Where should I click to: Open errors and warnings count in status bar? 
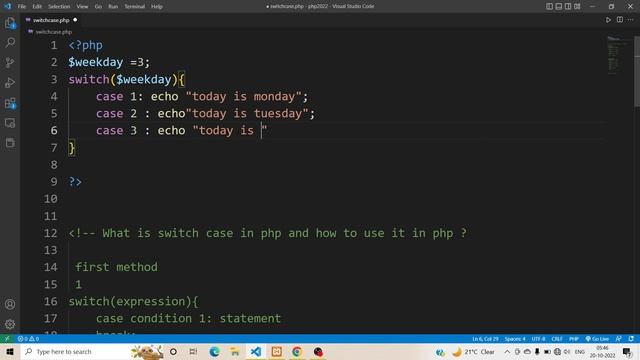click(x=28, y=339)
